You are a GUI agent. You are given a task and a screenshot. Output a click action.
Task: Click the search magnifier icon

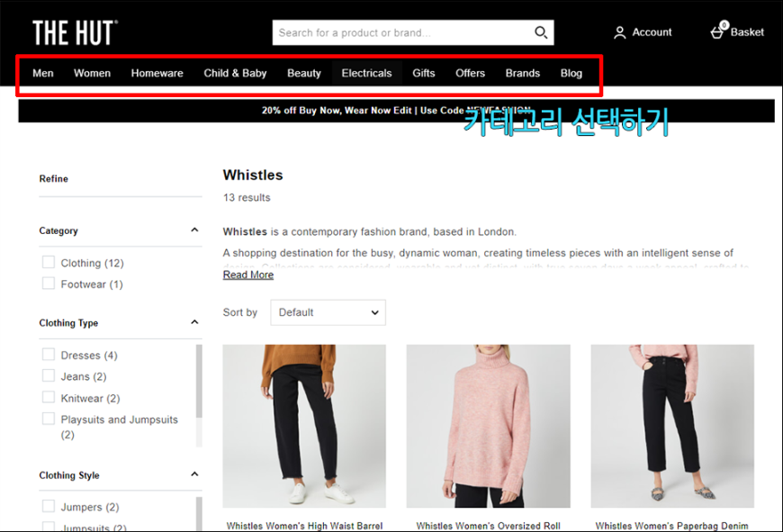(x=541, y=33)
